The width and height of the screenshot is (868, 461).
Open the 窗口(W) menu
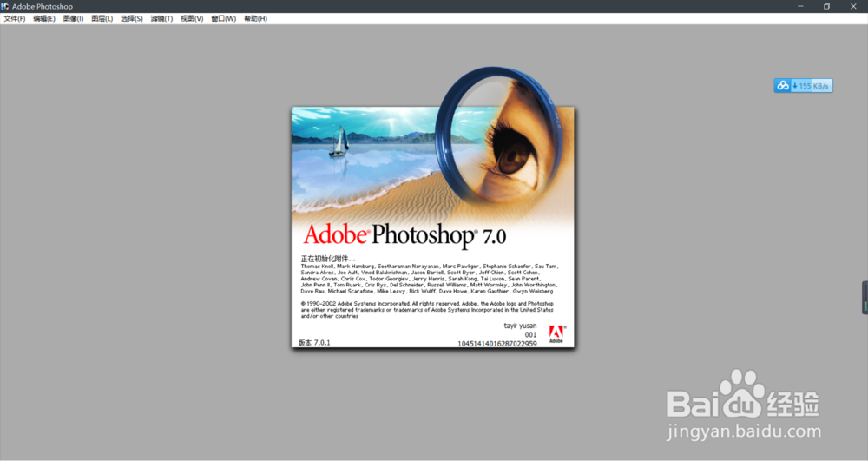point(224,19)
